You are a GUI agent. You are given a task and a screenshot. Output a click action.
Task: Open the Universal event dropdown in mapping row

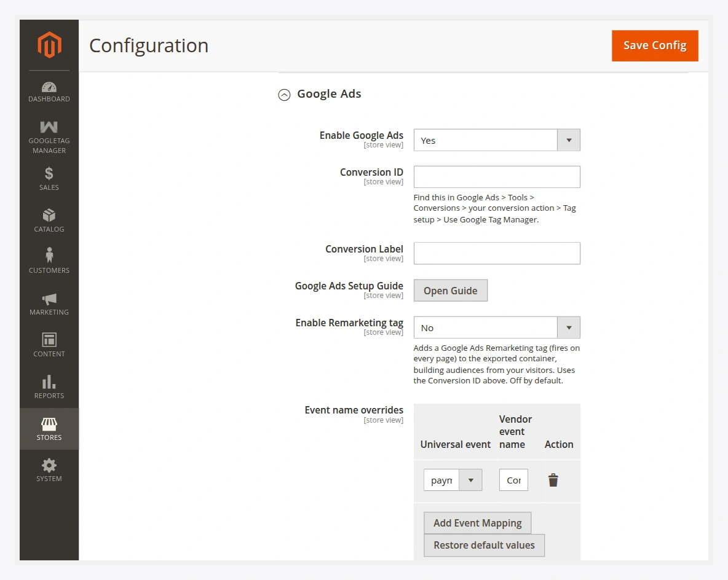(453, 480)
